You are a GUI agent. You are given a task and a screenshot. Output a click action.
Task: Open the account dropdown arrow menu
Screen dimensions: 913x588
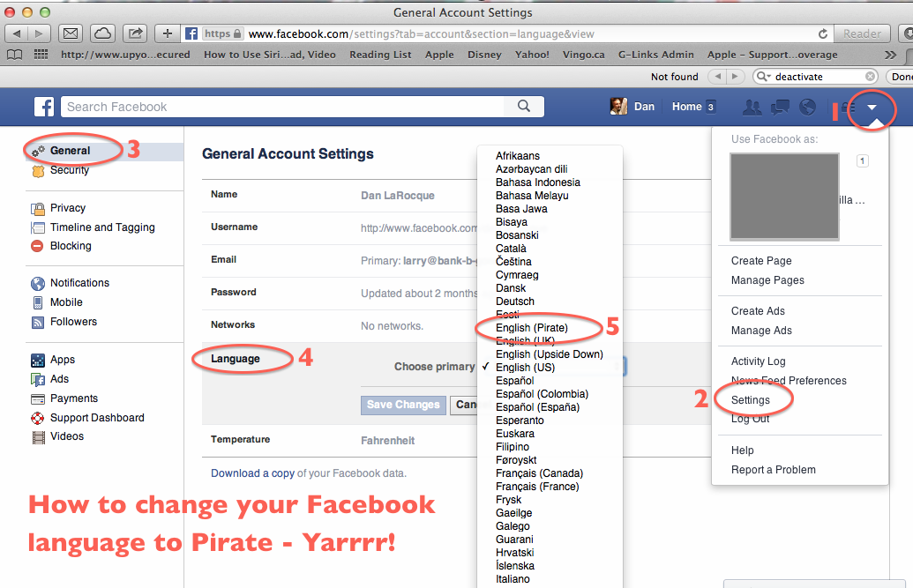tap(872, 108)
